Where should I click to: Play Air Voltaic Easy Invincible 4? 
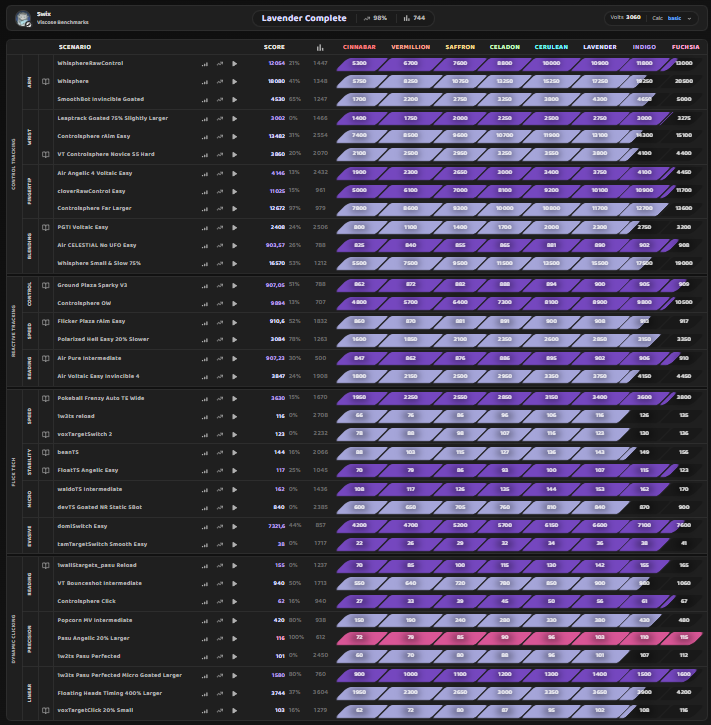click(x=234, y=377)
